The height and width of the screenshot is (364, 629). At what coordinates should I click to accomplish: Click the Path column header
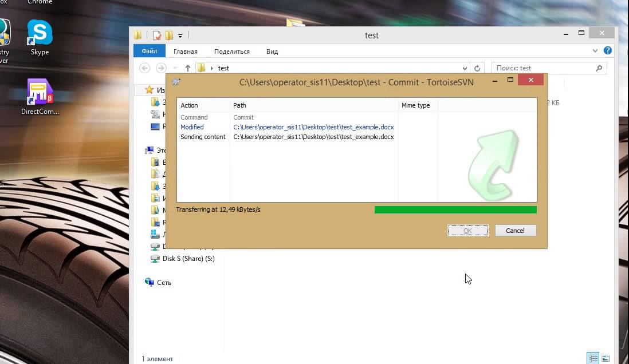[314, 105]
